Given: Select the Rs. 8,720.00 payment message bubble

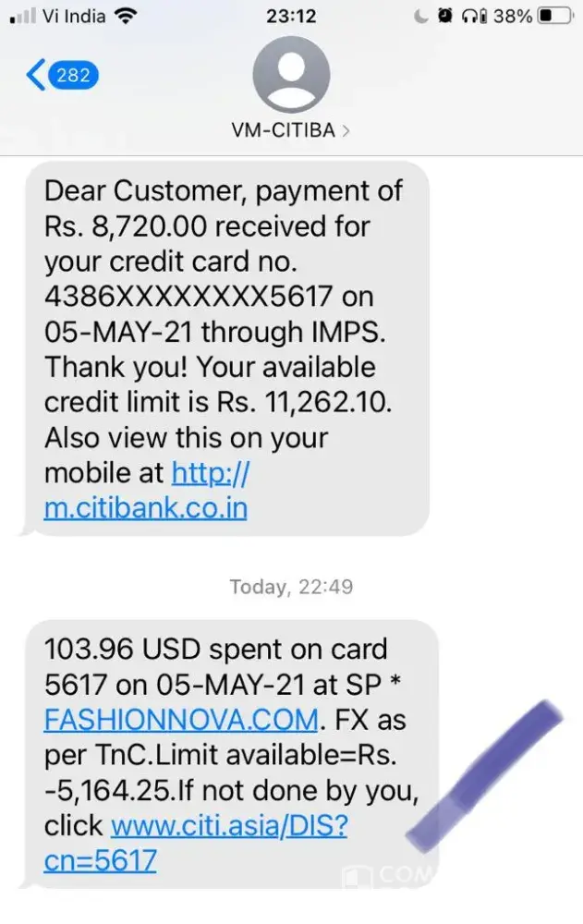Looking at the screenshot, I should coord(227,349).
